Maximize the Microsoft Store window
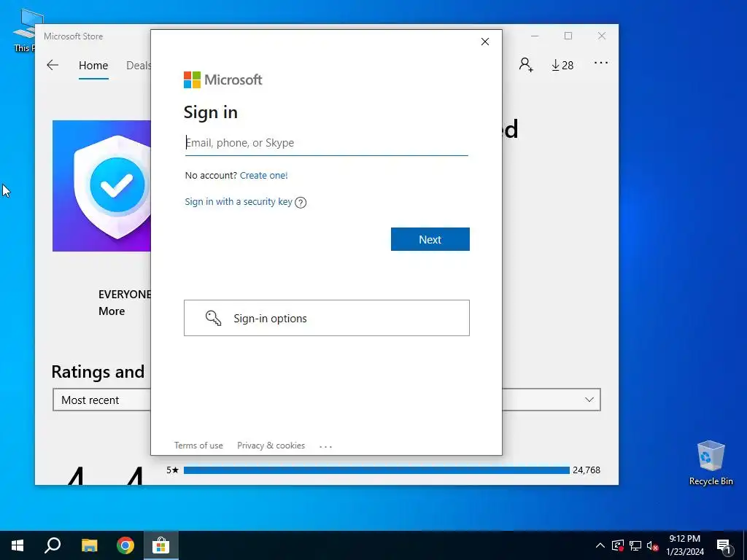Screen dimensions: 747x560 568,36
